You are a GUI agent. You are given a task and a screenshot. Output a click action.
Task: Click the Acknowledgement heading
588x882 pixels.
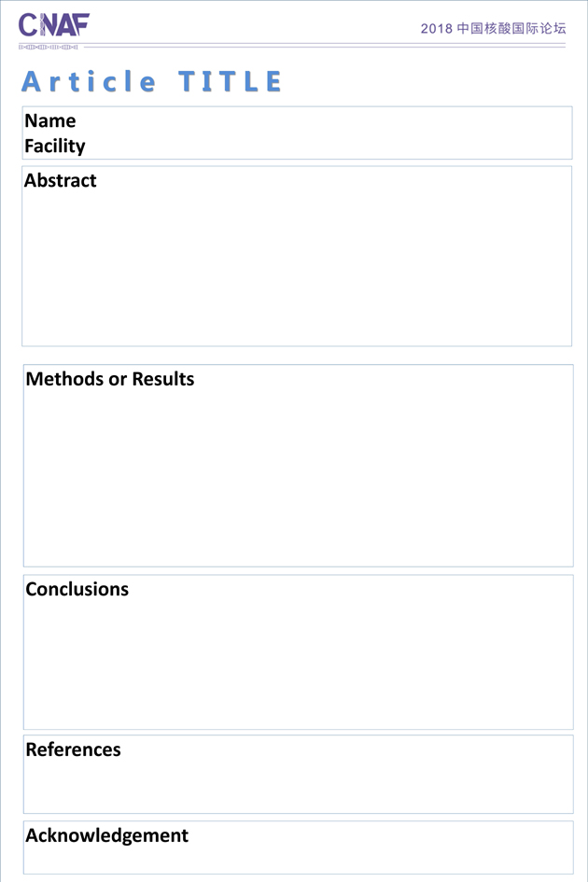pos(107,835)
